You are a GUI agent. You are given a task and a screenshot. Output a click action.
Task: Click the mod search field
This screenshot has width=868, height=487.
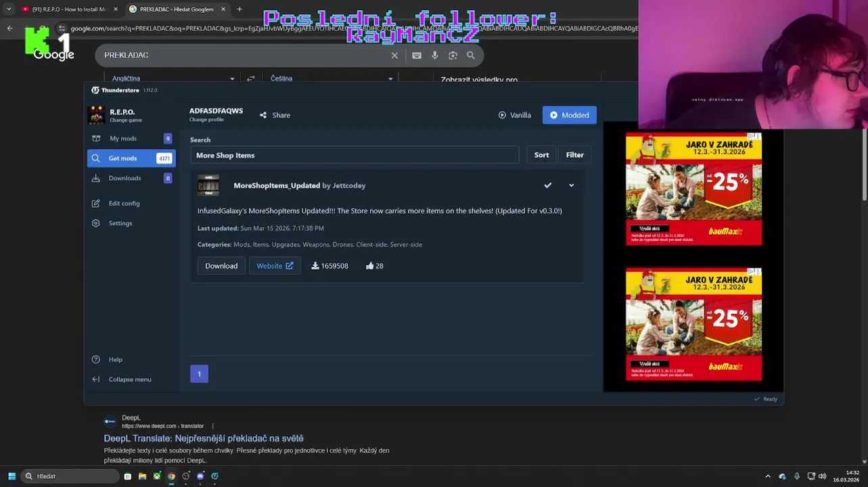355,155
